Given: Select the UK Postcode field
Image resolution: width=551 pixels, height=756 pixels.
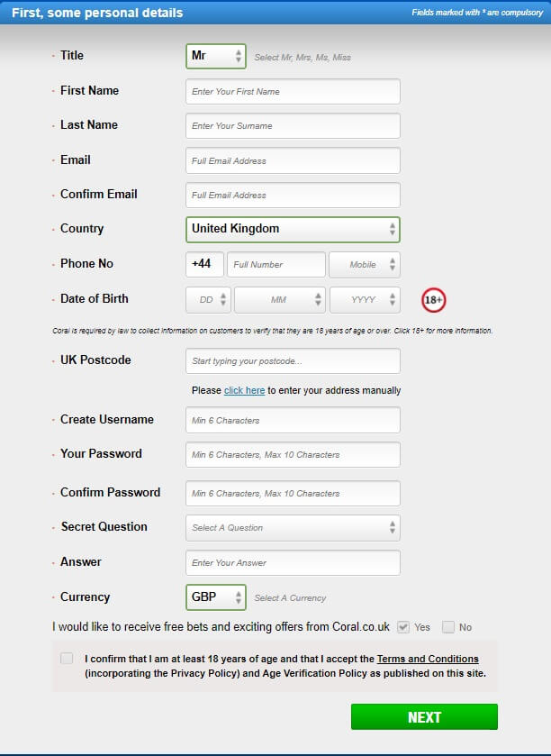Looking at the screenshot, I should 293,361.
